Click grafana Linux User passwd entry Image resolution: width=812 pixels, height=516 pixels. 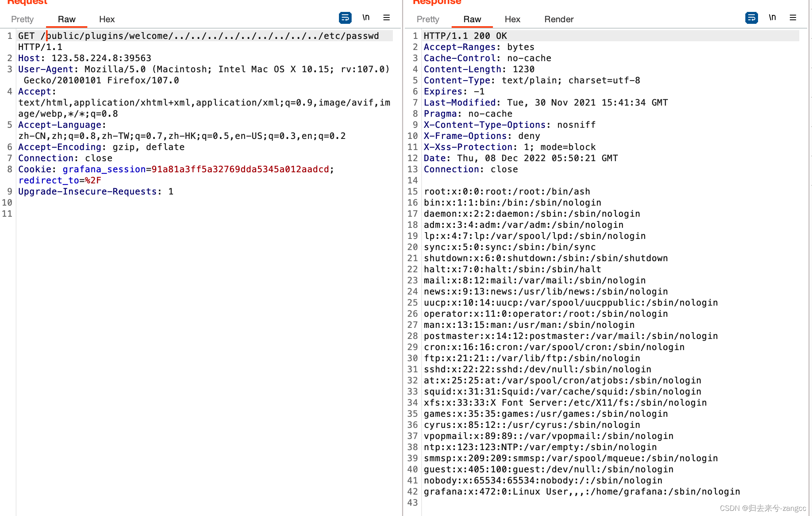582,491
